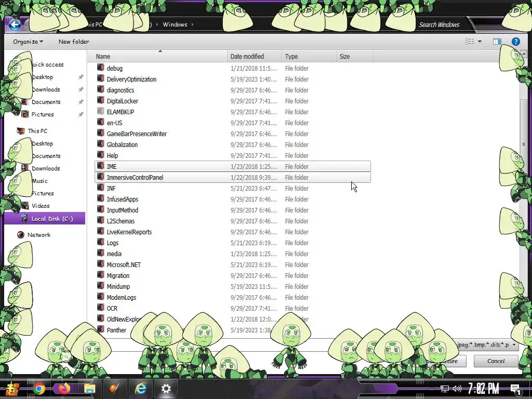
Task: Click in the Search Windows field
Action: click(x=439, y=24)
